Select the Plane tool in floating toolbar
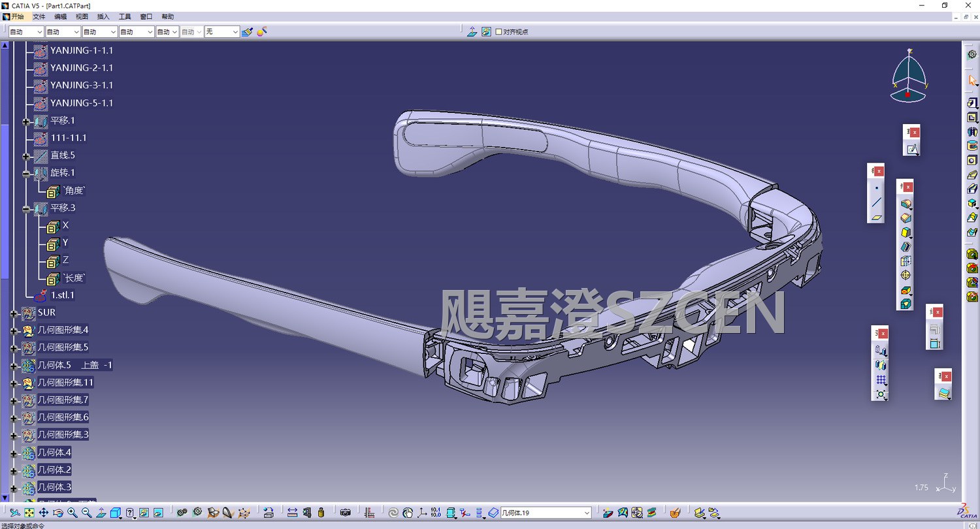 coord(876,217)
